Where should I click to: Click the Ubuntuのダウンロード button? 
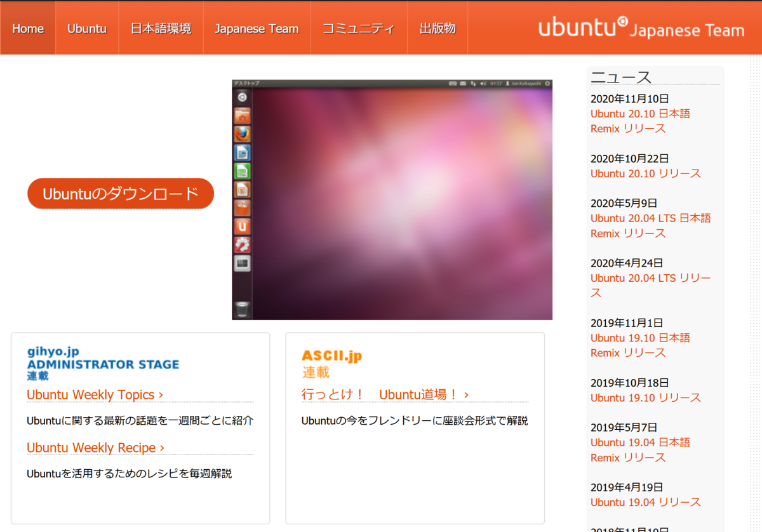tap(120, 194)
